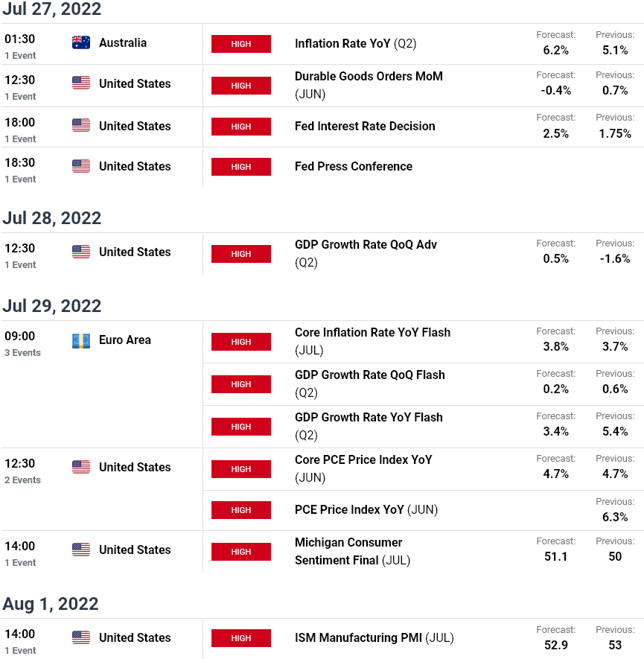Screen dimensions: 644x659
Task: Expand the 01:30 Australia event row
Action: (x=102, y=45)
